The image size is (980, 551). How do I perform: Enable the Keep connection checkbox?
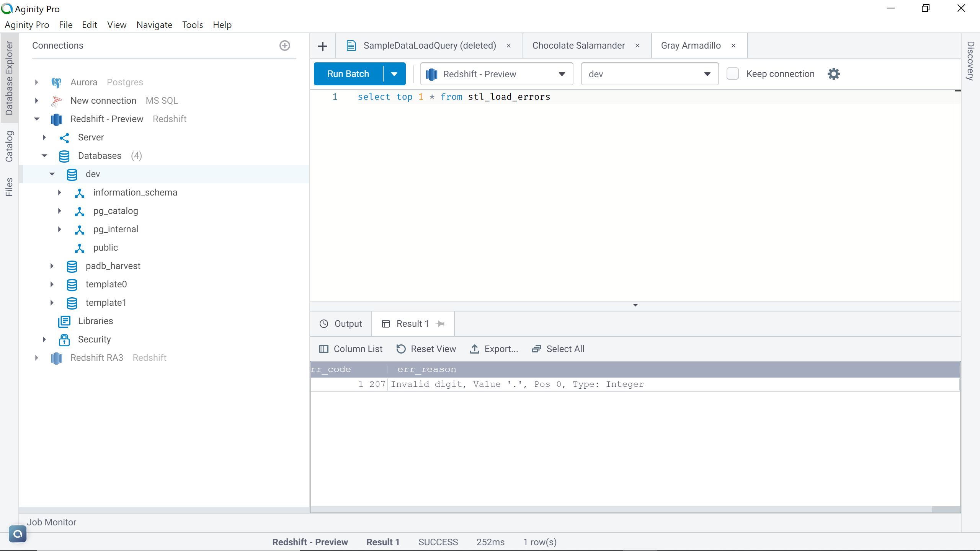coord(733,73)
